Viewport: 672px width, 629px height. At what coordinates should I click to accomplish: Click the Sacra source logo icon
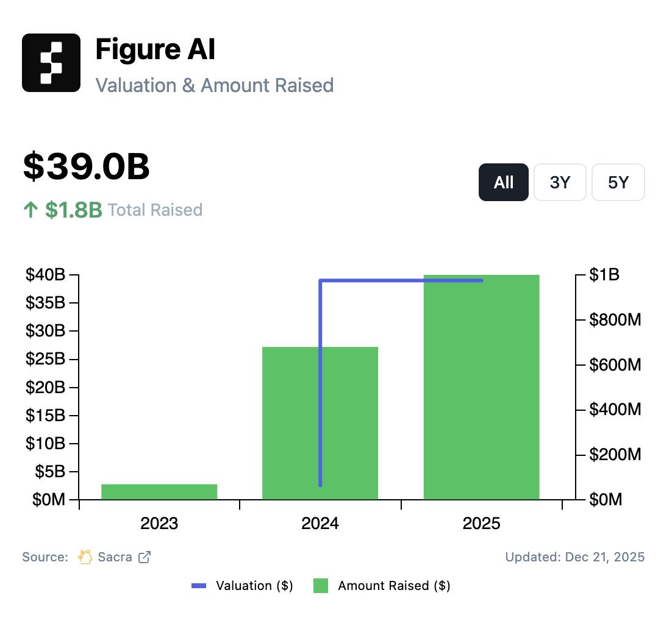pos(85,556)
